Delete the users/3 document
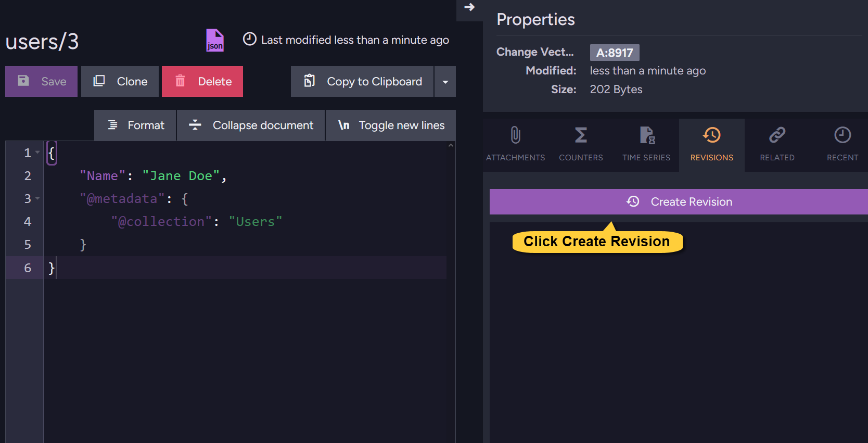This screenshot has width=868, height=443. click(202, 81)
